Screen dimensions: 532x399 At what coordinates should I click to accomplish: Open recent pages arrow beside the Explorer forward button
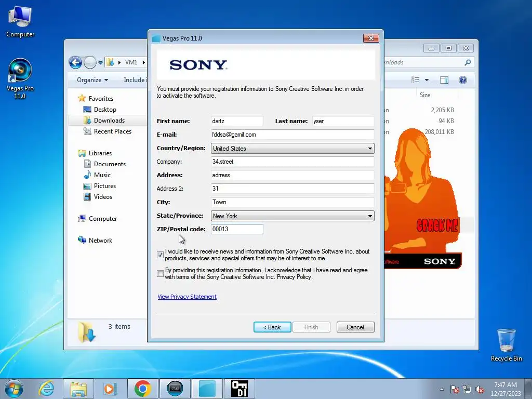pos(100,63)
